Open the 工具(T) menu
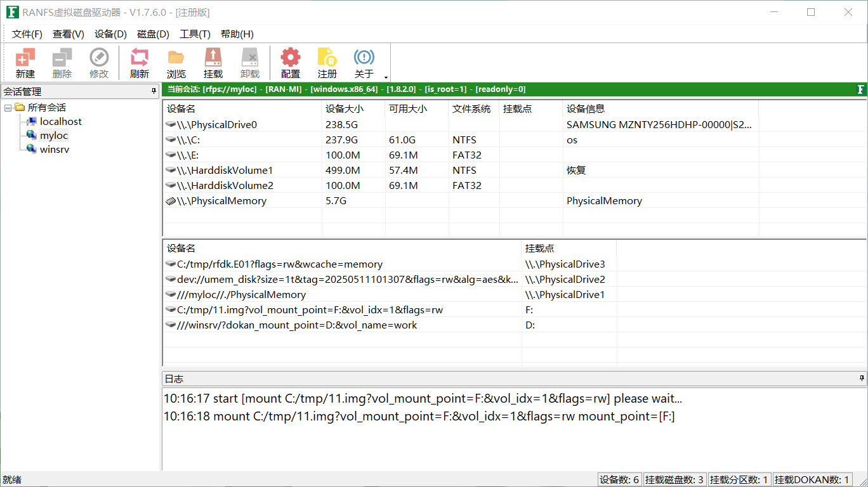Viewport: 868px width, 487px height. (195, 34)
